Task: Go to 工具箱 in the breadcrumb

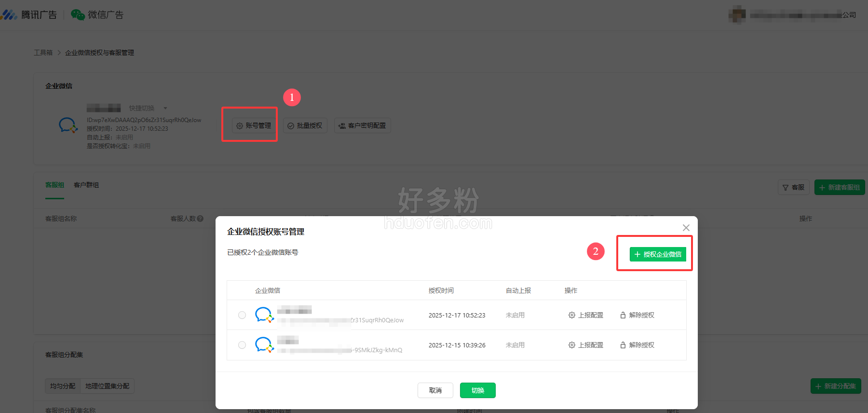Action: (x=43, y=53)
